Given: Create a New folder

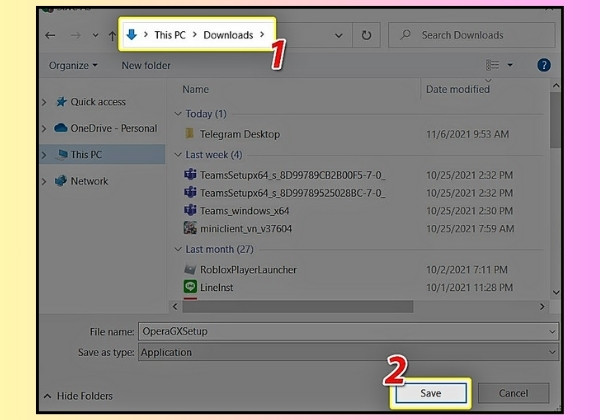Looking at the screenshot, I should 146,65.
